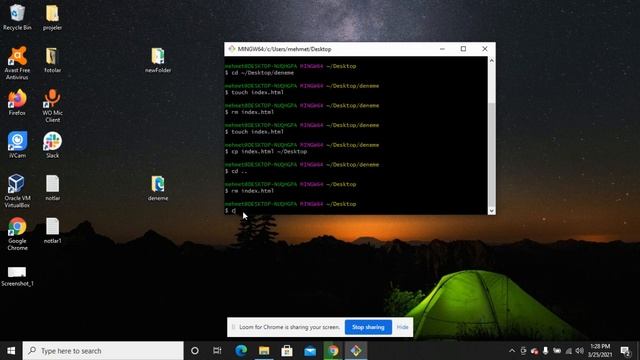Click the terminal scrollbar up arrow

pos(491,60)
